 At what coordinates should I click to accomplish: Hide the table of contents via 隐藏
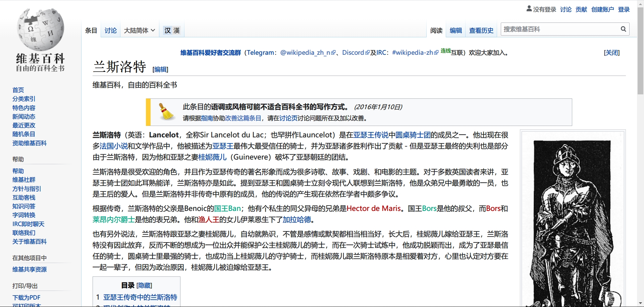coord(144,286)
